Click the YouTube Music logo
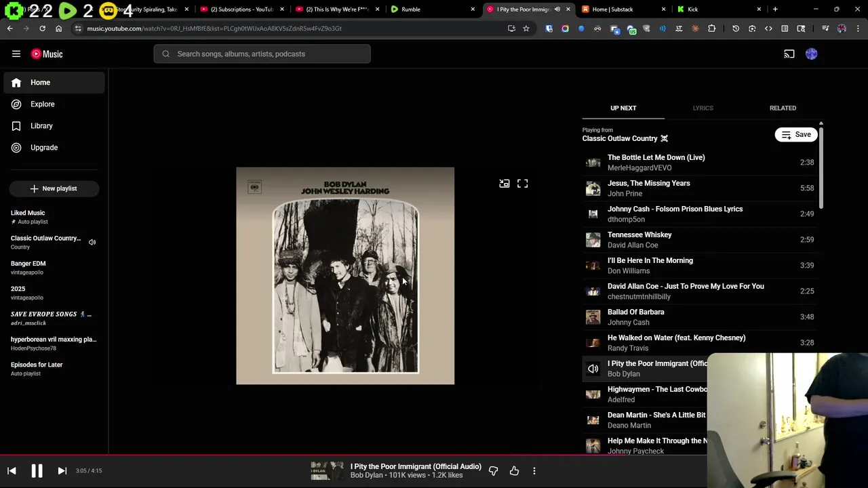Image resolution: width=868 pixels, height=488 pixels. 47,54
